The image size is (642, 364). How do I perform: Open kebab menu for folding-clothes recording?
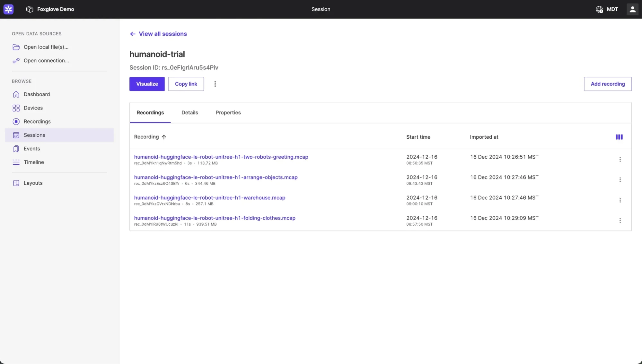[620, 221]
